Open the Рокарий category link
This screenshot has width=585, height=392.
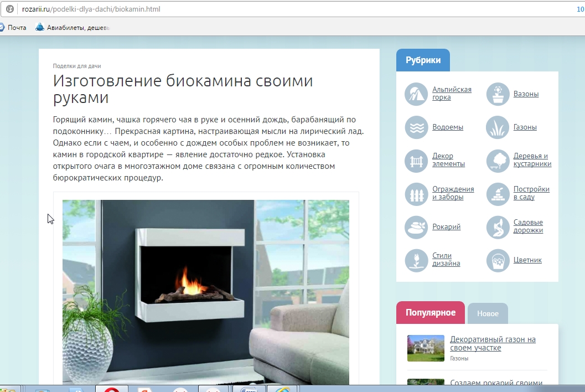[x=446, y=227]
